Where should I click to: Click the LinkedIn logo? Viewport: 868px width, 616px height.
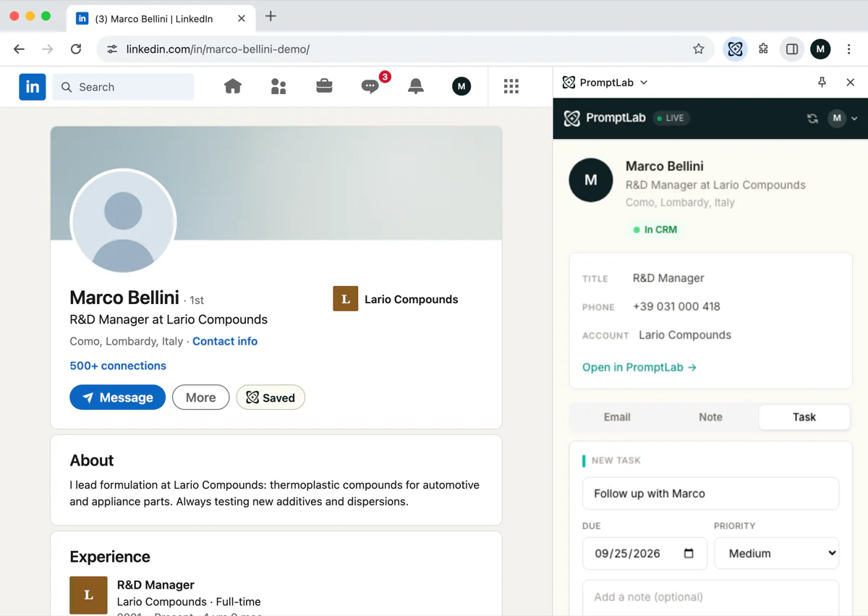[x=33, y=87]
